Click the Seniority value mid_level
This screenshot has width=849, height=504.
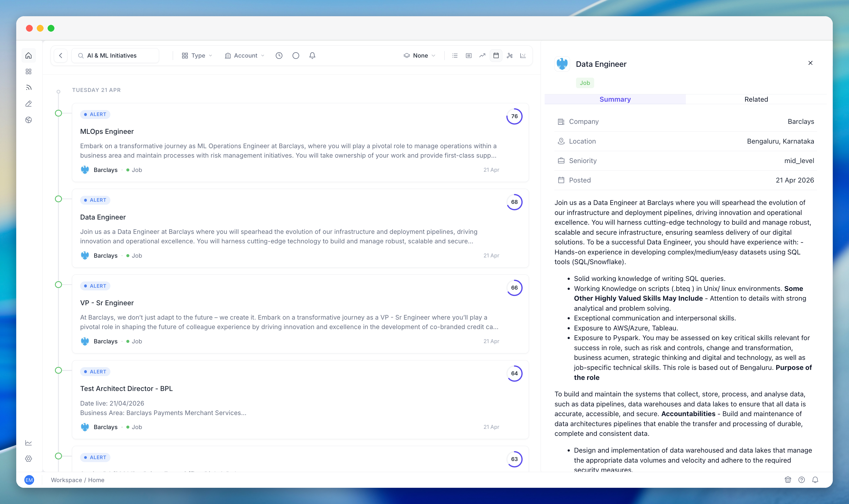799,161
